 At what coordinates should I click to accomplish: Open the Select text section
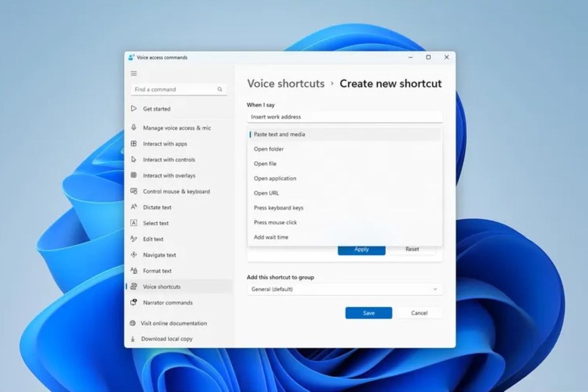tap(179, 223)
